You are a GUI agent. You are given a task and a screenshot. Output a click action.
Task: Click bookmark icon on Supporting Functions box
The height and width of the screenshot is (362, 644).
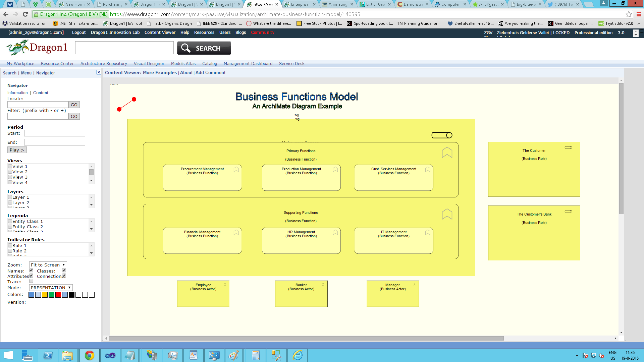pyautogui.click(x=447, y=214)
